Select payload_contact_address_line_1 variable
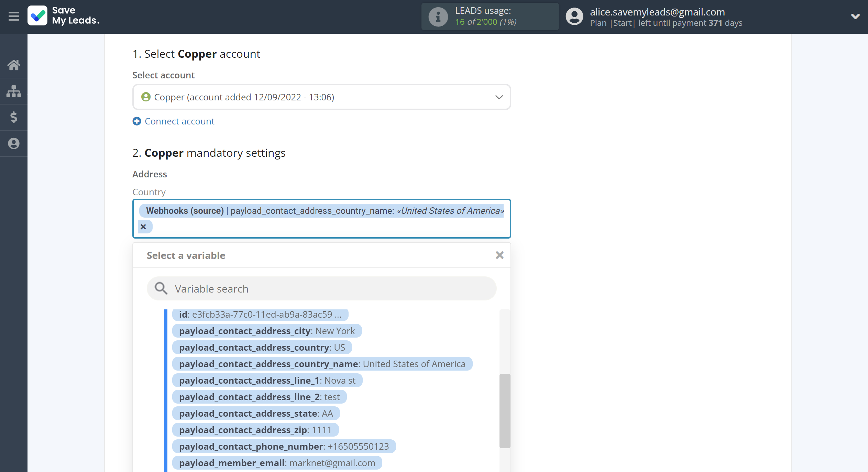The image size is (868, 472). tap(267, 381)
